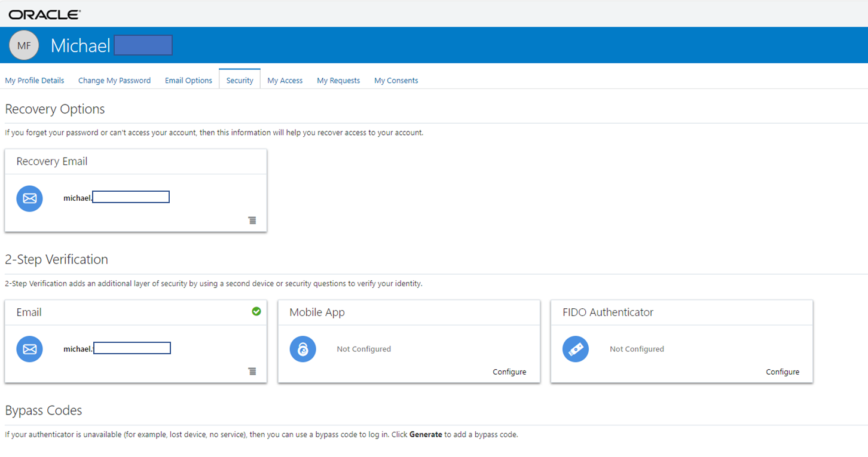Click the Michael name in header
The height and width of the screenshot is (457, 868).
(81, 45)
